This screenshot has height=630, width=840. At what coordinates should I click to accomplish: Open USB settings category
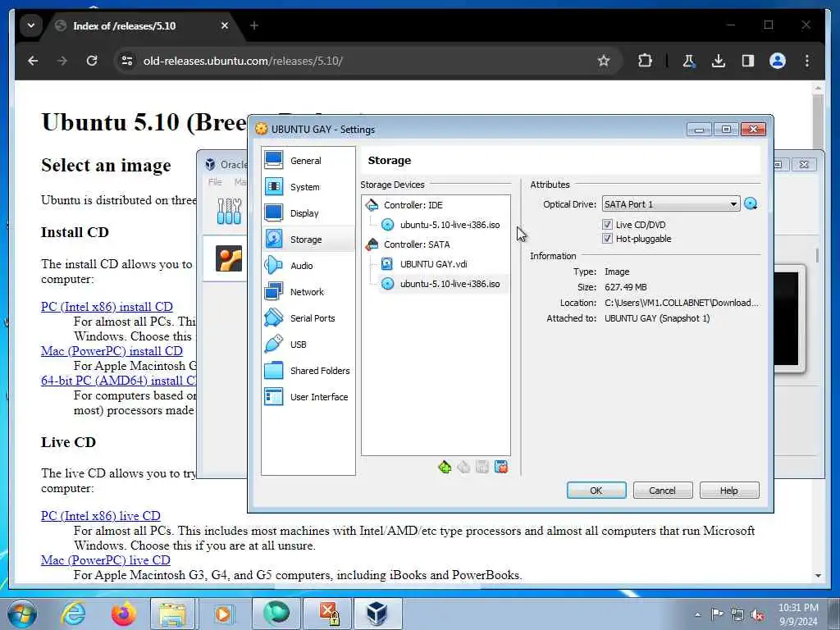(x=308, y=345)
